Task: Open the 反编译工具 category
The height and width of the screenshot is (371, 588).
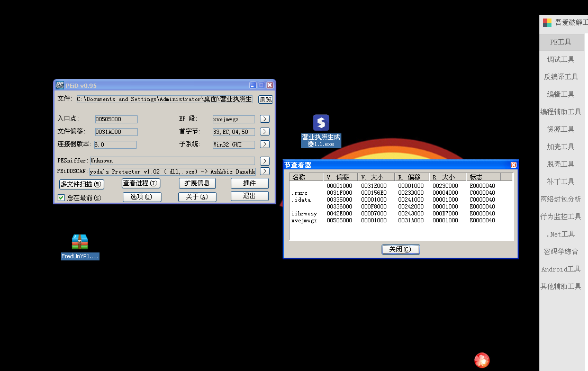Action: coord(561,77)
